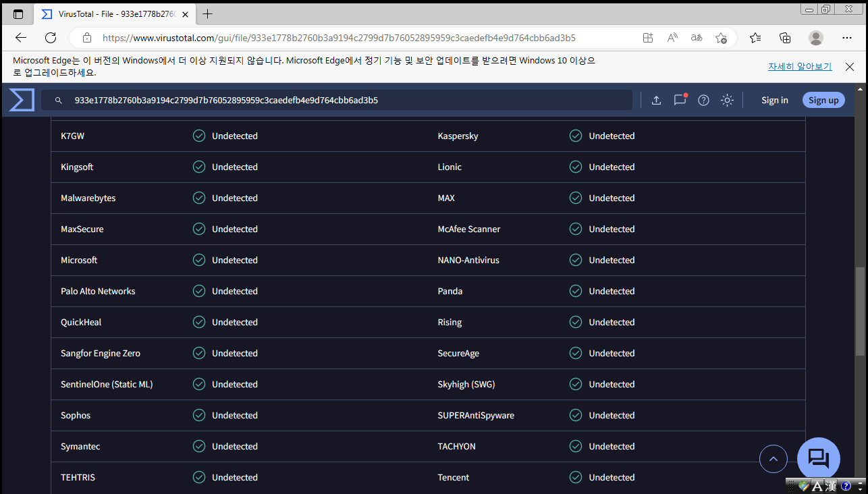The height and width of the screenshot is (494, 868).
Task: Click the site lock icon in address bar
Action: 86,38
